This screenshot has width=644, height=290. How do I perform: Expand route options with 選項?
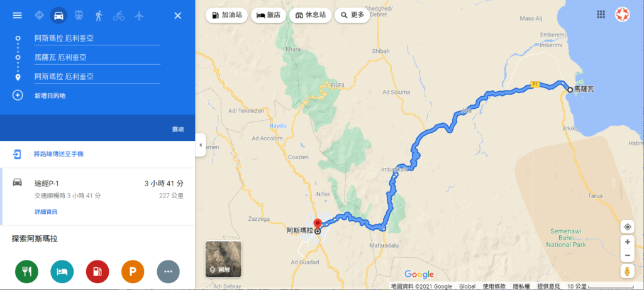tap(177, 130)
